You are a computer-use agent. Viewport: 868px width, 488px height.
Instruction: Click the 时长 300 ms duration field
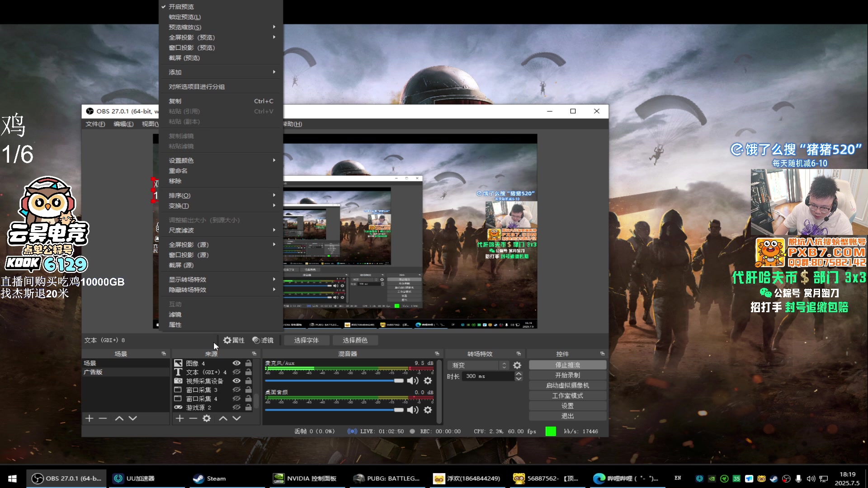click(x=488, y=376)
